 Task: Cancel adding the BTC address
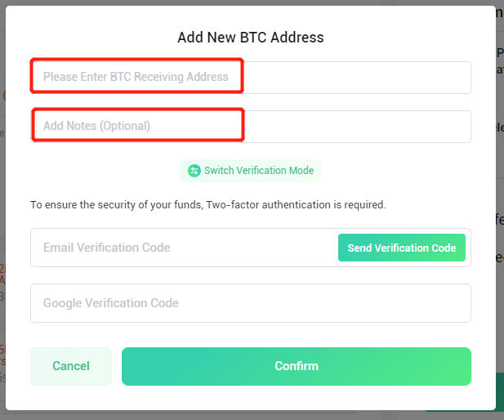point(71,366)
